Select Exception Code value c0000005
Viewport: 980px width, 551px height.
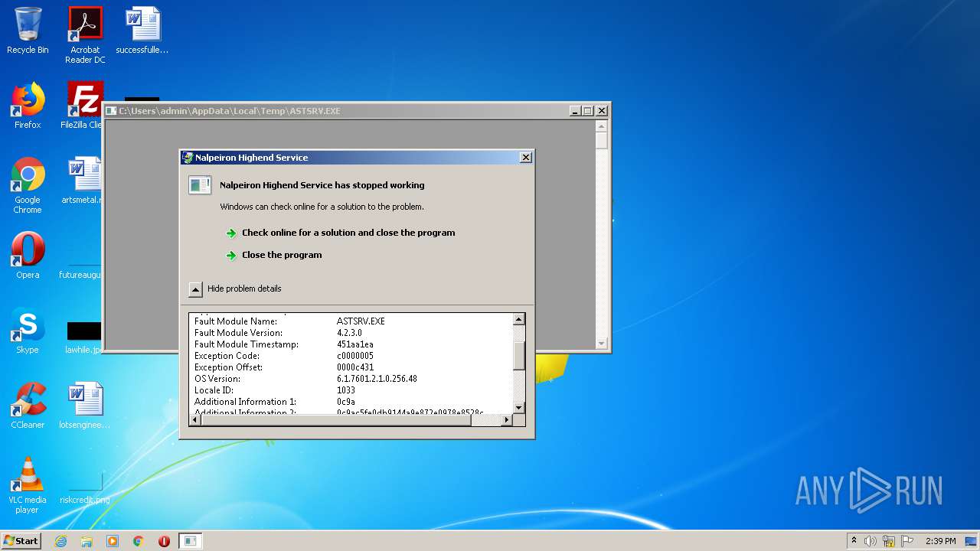(x=355, y=356)
